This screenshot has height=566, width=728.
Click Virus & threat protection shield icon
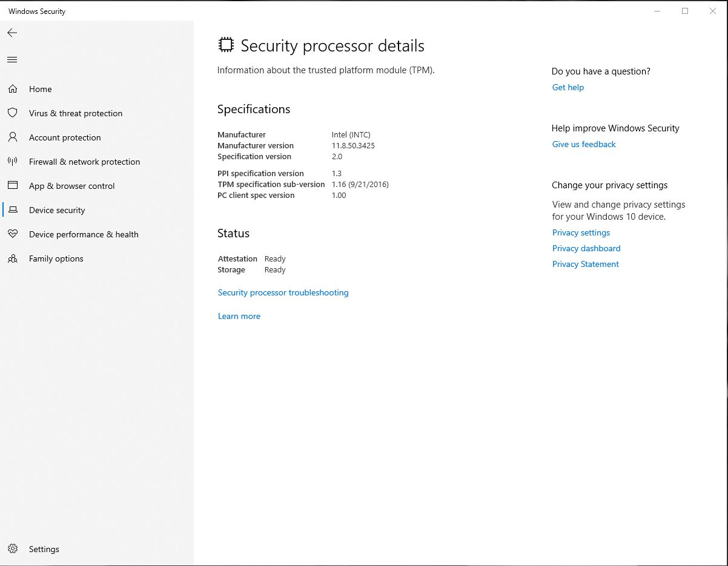(x=12, y=113)
